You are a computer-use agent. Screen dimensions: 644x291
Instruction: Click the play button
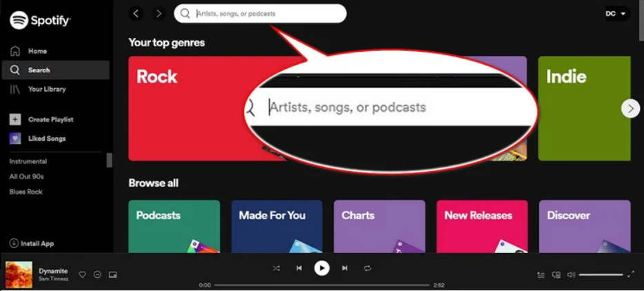coord(322,268)
